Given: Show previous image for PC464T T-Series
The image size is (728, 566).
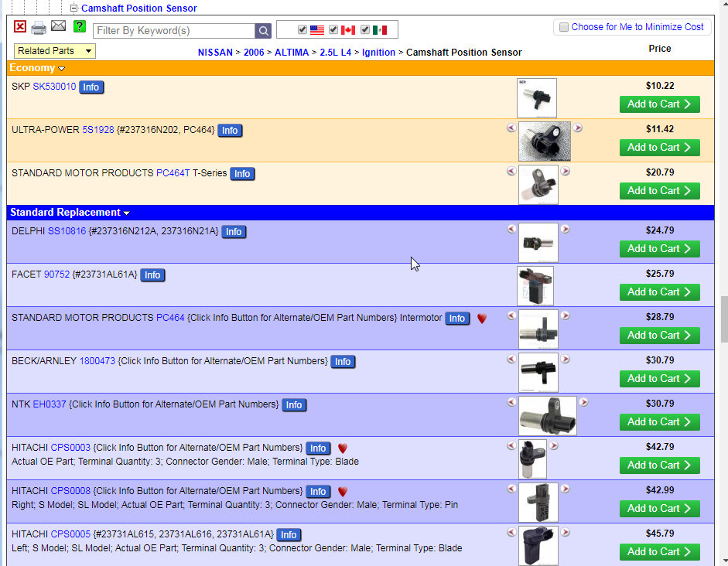Looking at the screenshot, I should click(x=511, y=171).
